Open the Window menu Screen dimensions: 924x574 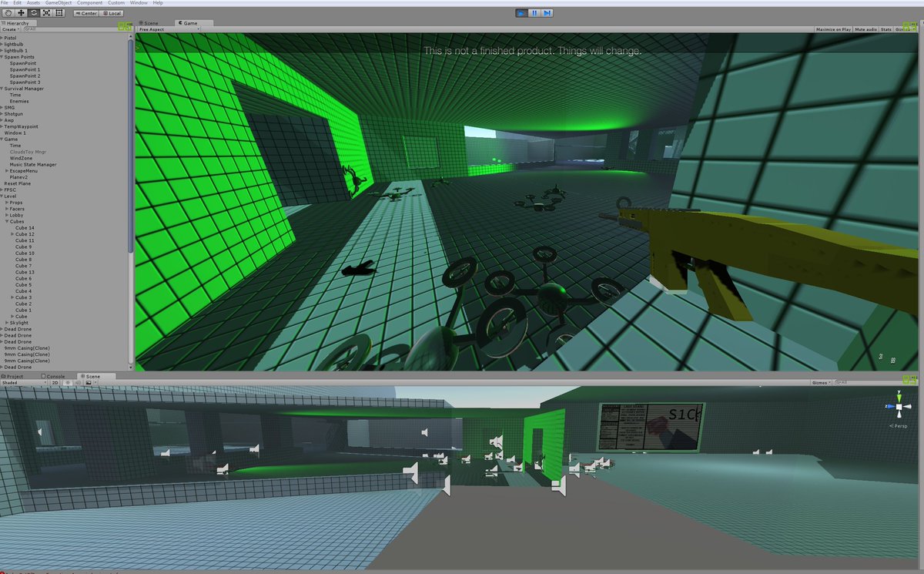point(139,3)
